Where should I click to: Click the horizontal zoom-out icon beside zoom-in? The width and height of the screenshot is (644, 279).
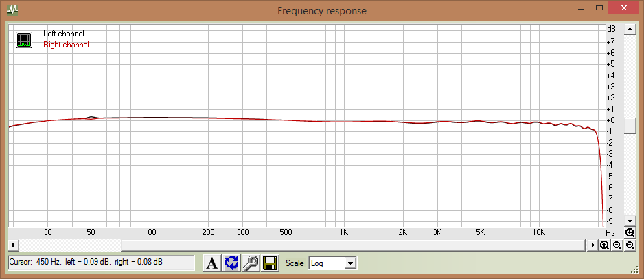[617, 245]
